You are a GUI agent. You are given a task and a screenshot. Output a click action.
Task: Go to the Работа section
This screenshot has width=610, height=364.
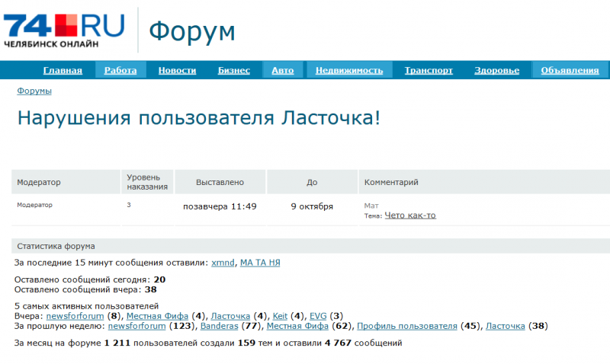tap(120, 71)
